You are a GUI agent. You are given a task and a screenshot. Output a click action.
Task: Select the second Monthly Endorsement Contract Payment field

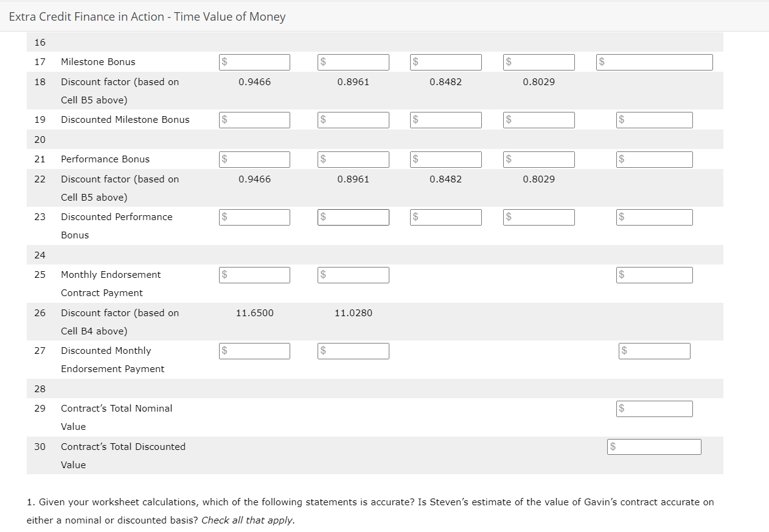point(353,274)
